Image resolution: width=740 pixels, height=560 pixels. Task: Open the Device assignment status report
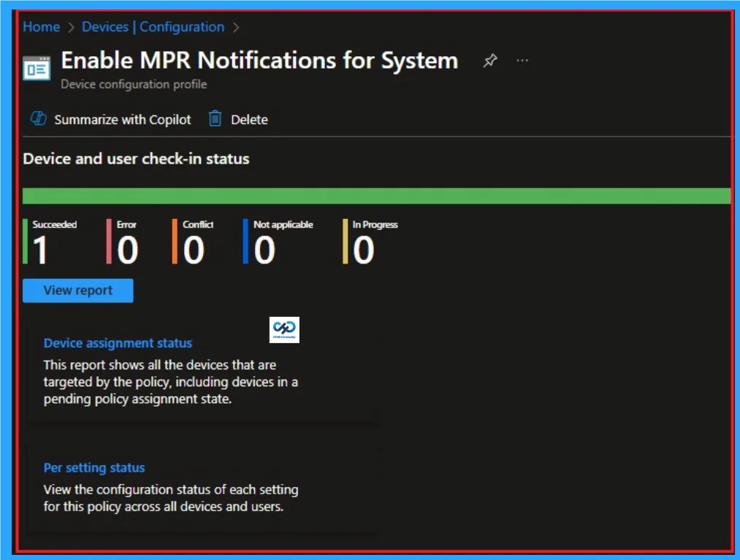[118, 342]
